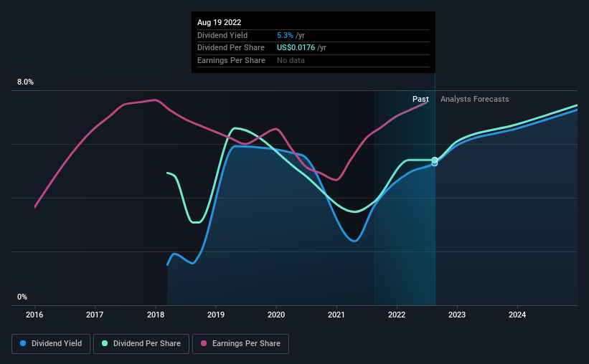Click the 8.0% y-axis label
The height and width of the screenshot is (364, 589).
pyautogui.click(x=25, y=82)
